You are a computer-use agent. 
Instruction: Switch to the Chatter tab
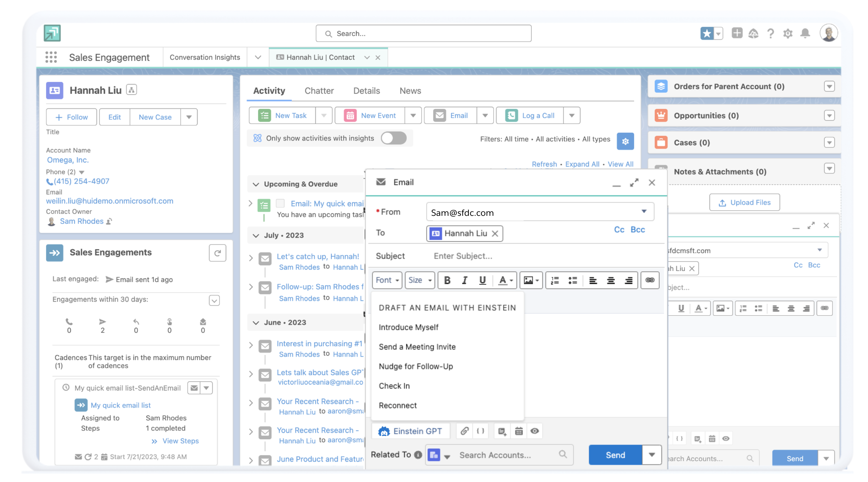(319, 91)
